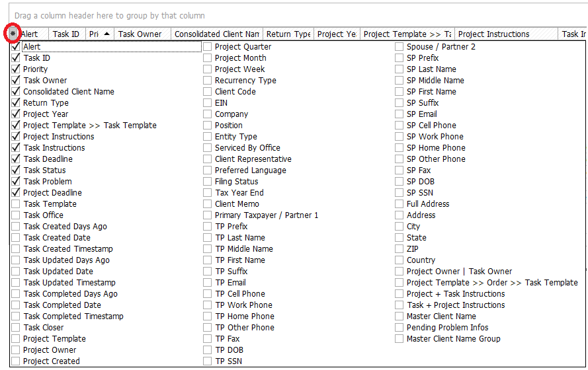Click the Project Instructions column header
The height and width of the screenshot is (370, 588).
point(506,34)
